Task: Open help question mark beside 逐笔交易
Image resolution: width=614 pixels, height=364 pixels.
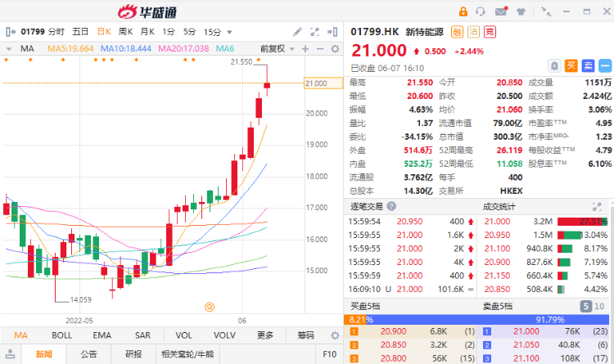Action: coord(391,206)
